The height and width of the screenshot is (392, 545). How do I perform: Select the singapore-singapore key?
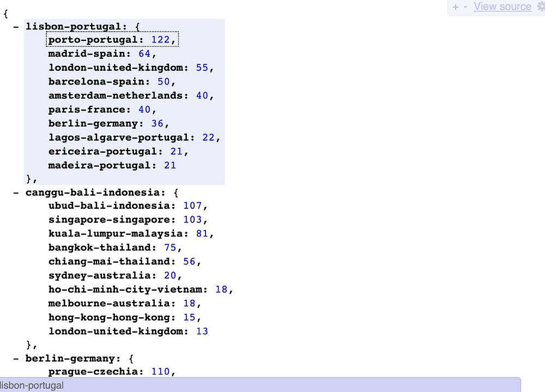(109, 220)
